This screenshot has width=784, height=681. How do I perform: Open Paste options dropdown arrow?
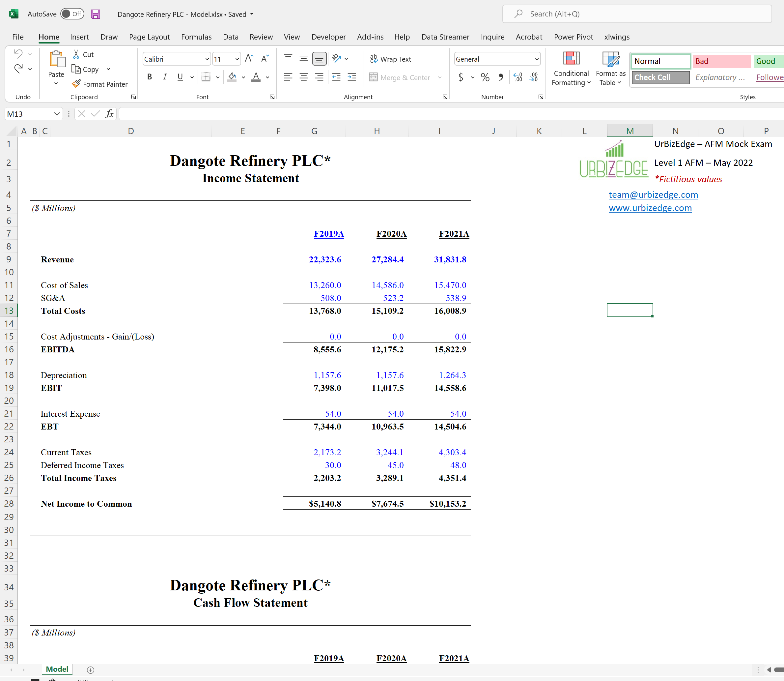(56, 84)
